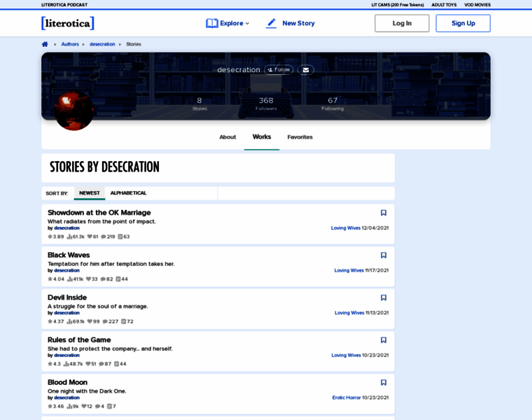Select the Works tab
The width and height of the screenshot is (532, 420).
pyautogui.click(x=262, y=137)
